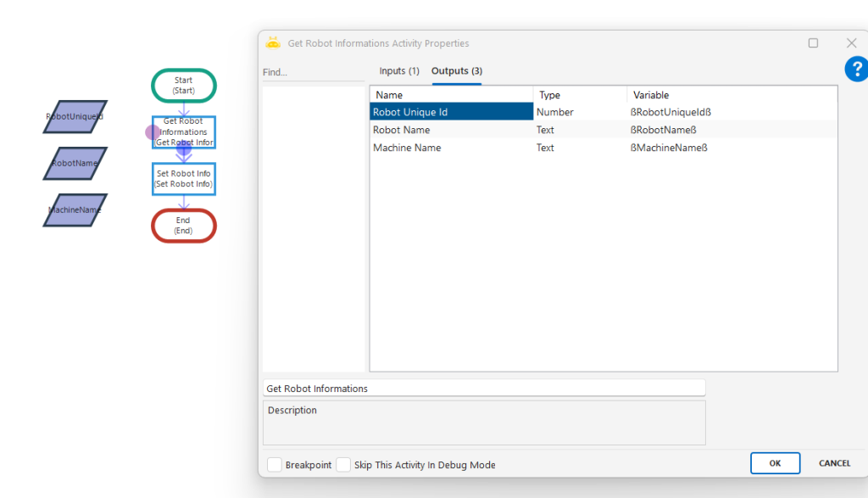Select the Robot Name output row
868x498 pixels.
pos(452,130)
